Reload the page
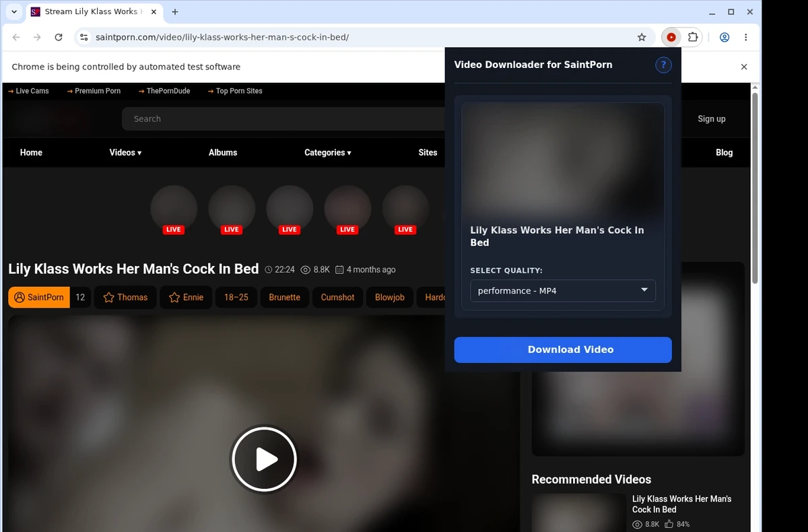808x532 pixels. (59, 38)
